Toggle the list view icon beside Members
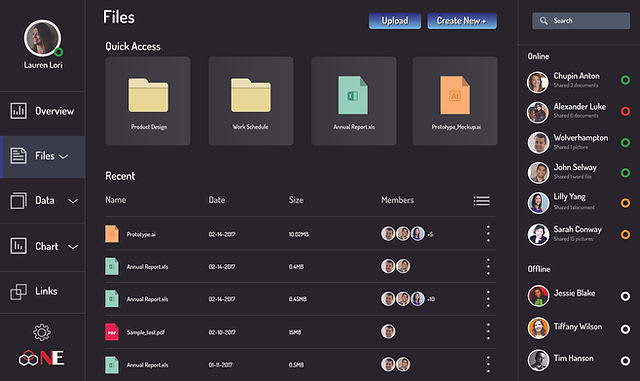The height and width of the screenshot is (381, 640). click(x=482, y=201)
